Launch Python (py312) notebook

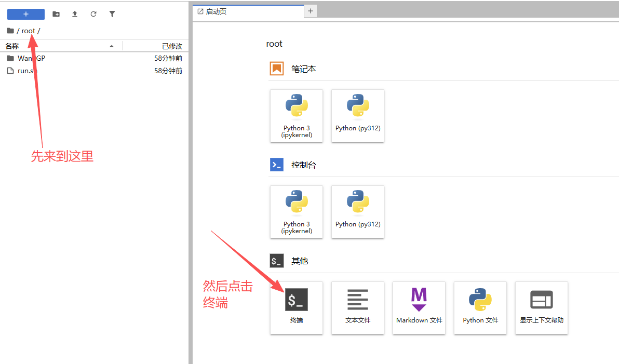[x=358, y=116]
